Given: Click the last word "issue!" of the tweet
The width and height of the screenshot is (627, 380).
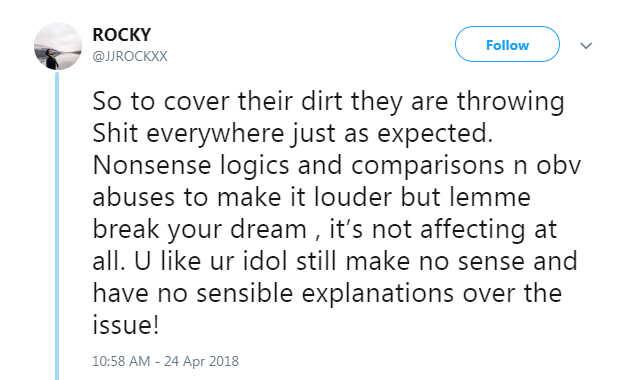Looking at the screenshot, I should tap(126, 324).
